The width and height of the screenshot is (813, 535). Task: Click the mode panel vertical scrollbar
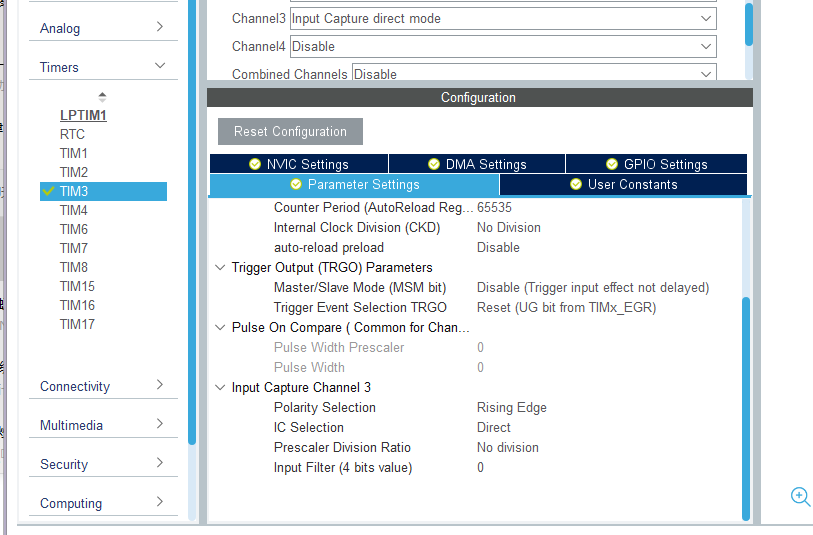click(749, 24)
